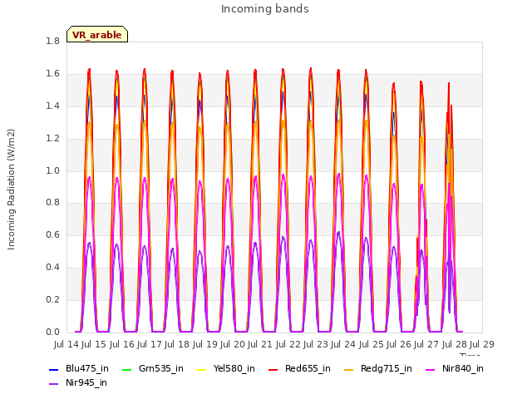Click the Jul 26 x-axis date label
Viewport: 532px width, 399px height.
tap(399, 344)
